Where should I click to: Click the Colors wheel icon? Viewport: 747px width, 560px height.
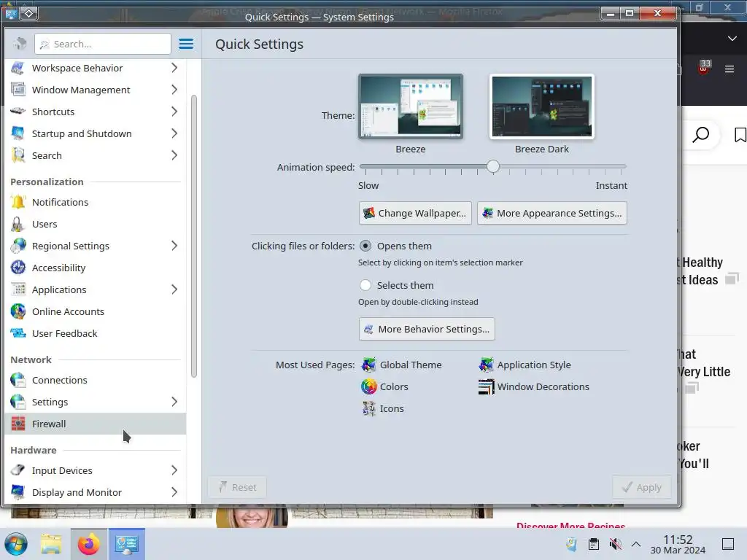pyautogui.click(x=368, y=386)
